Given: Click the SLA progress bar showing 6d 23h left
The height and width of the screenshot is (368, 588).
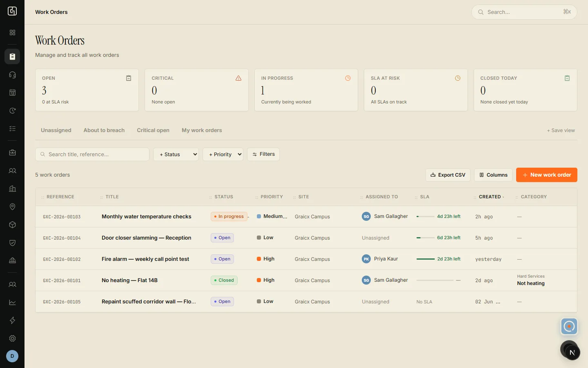Looking at the screenshot, I should (x=425, y=238).
